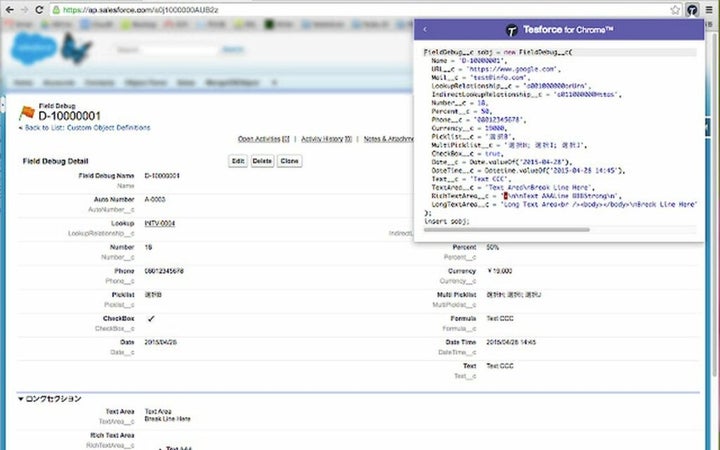Open the INTV-0004 lookup link
The image size is (720, 450).
coord(159,223)
